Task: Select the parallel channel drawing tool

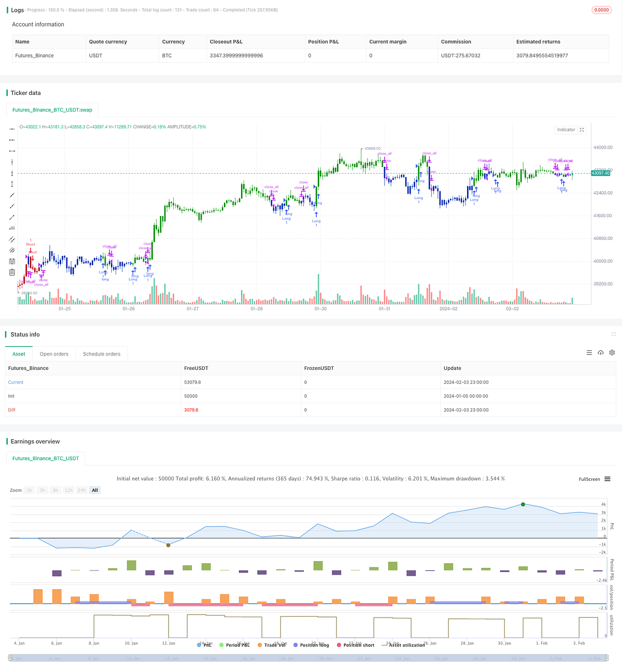Action: pyautogui.click(x=12, y=239)
